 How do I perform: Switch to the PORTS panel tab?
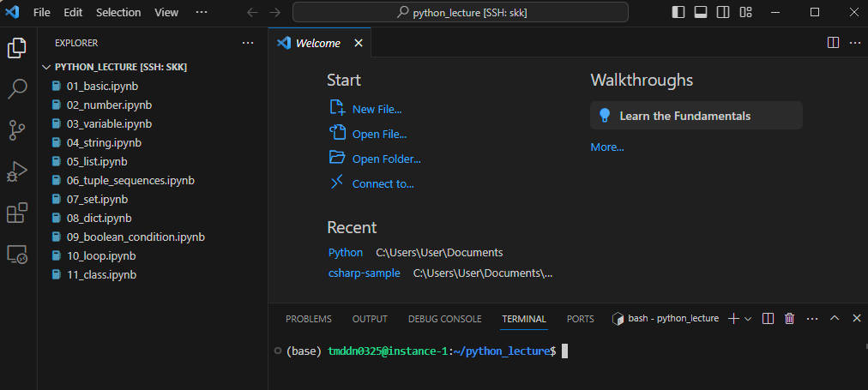580,319
